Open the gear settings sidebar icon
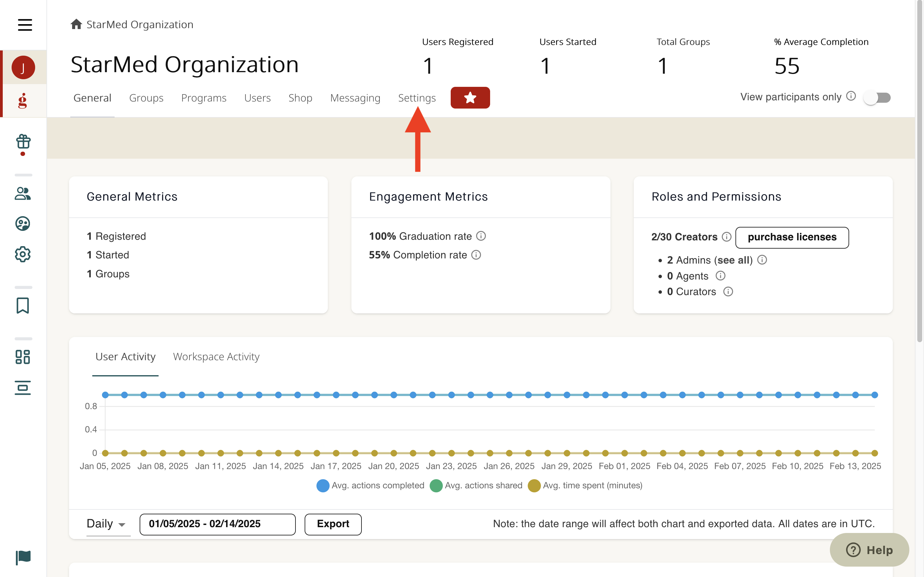Screen dimensions: 924x577 (x=23, y=254)
